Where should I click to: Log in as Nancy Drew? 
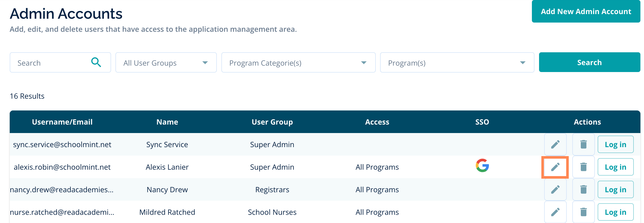(615, 189)
